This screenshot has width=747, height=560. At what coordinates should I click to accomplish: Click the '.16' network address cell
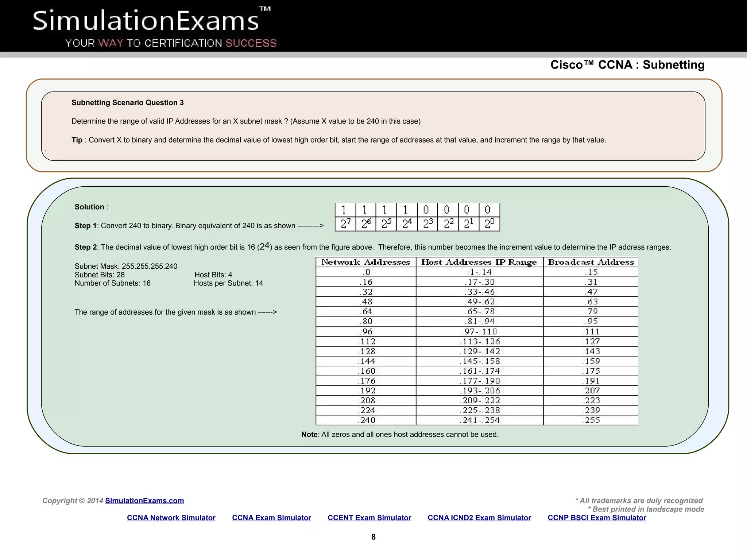tap(366, 282)
